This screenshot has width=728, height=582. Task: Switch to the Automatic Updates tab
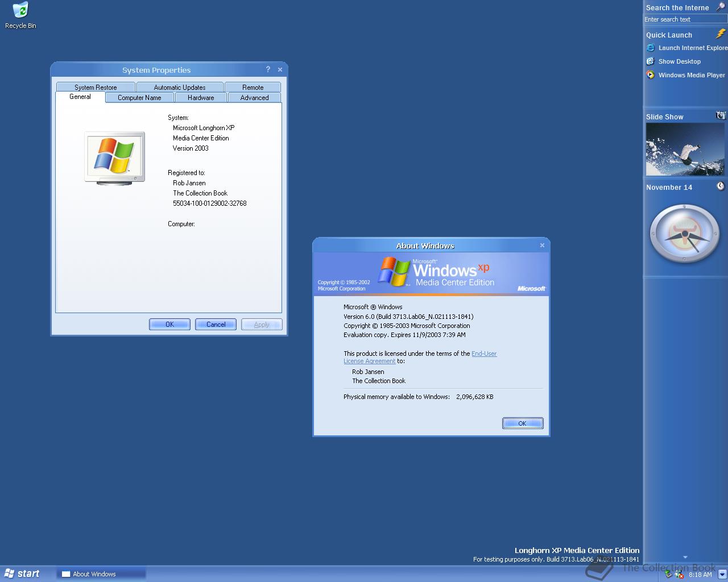(x=180, y=87)
